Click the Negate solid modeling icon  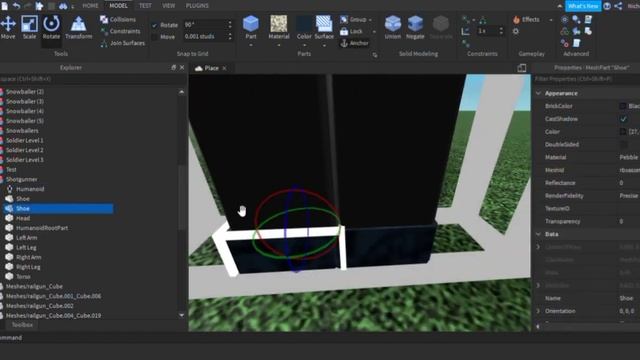(415, 28)
